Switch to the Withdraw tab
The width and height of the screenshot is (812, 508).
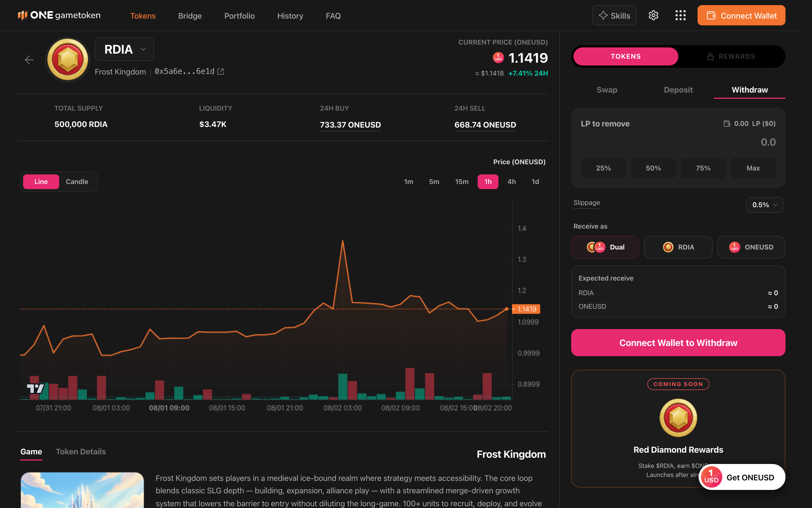pyautogui.click(x=750, y=90)
